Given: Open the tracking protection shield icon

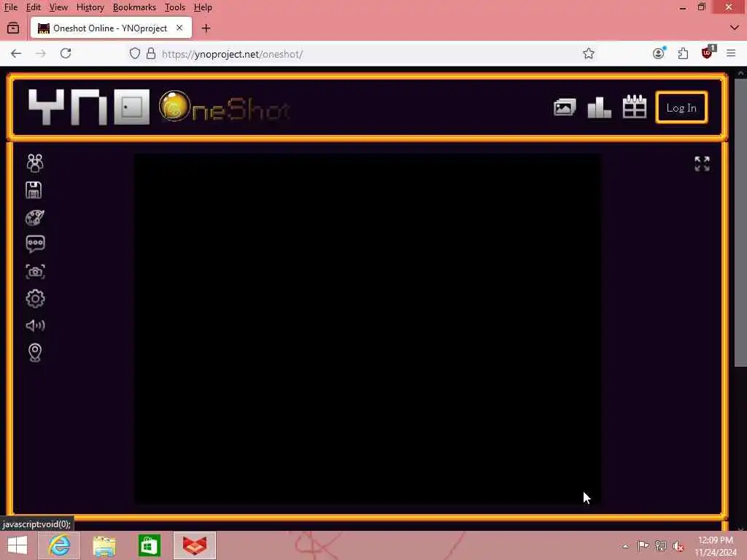Looking at the screenshot, I should (x=135, y=53).
